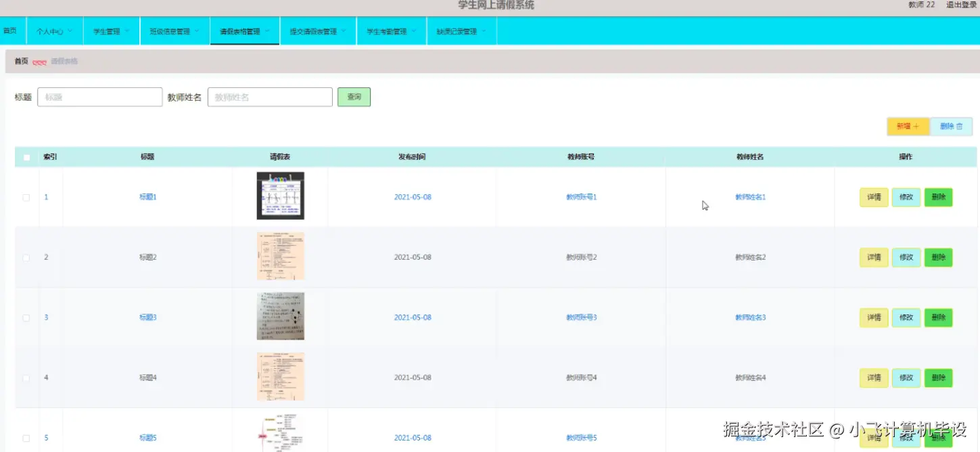Click 退出登录 to log out
Viewport: 980px width, 452px height.
pos(961,5)
